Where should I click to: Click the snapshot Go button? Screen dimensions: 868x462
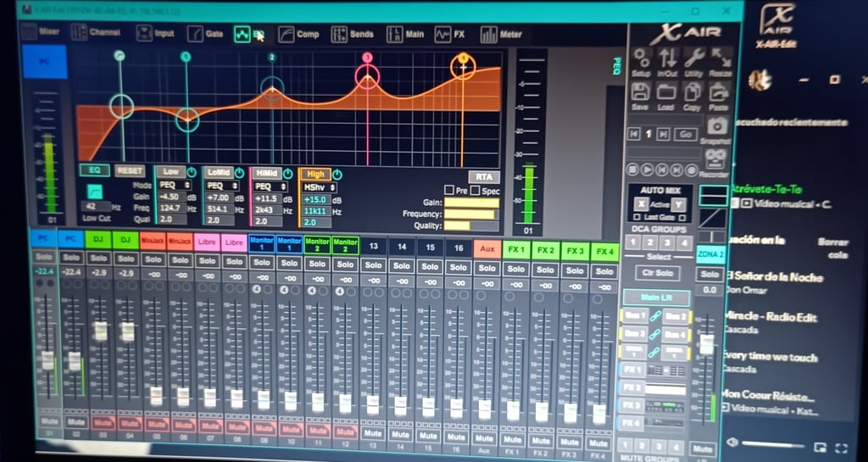point(685,134)
